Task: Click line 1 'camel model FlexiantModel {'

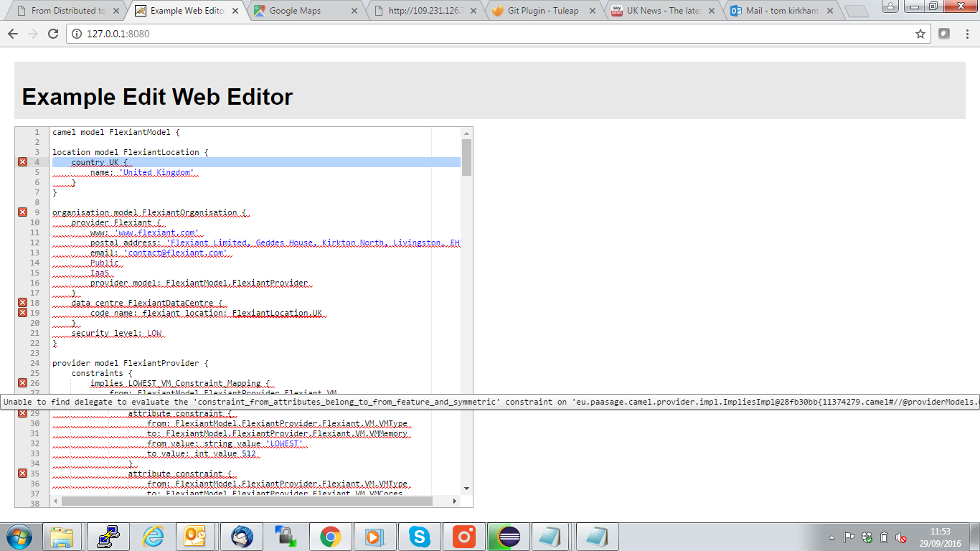Action: (116, 132)
